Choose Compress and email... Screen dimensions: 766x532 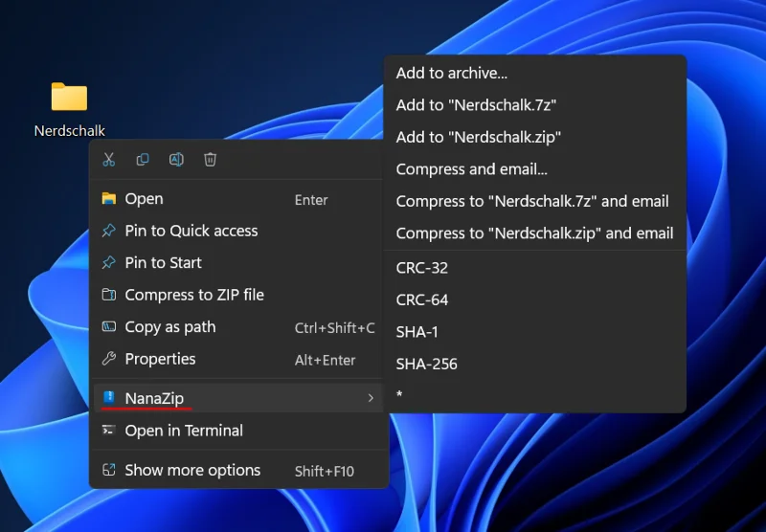click(535, 169)
